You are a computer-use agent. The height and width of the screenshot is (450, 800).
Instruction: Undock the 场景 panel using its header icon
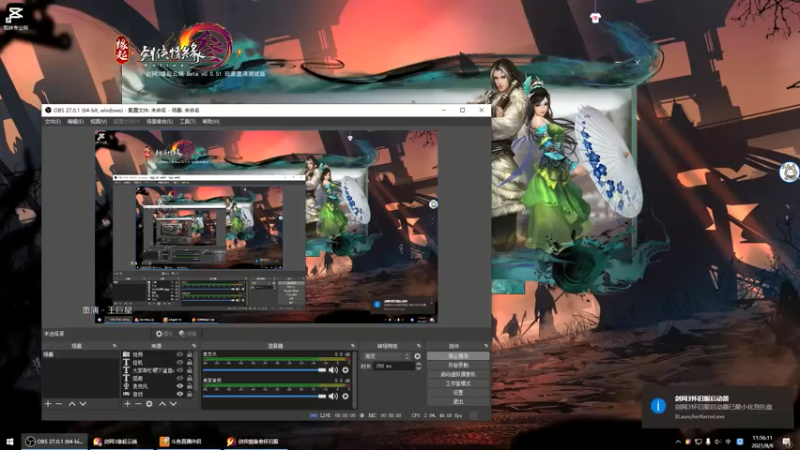coord(114,346)
